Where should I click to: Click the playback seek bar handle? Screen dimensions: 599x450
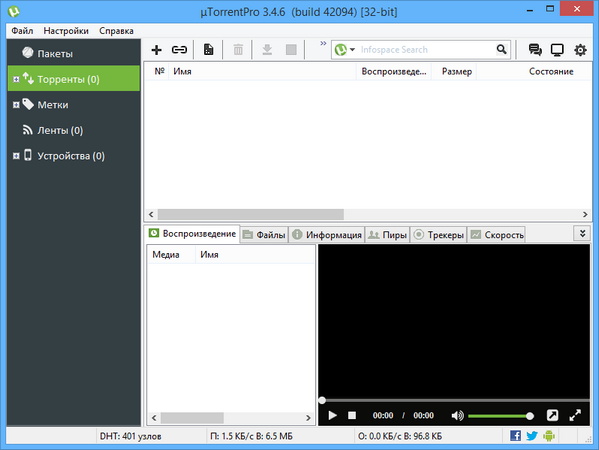pyautogui.click(x=322, y=400)
